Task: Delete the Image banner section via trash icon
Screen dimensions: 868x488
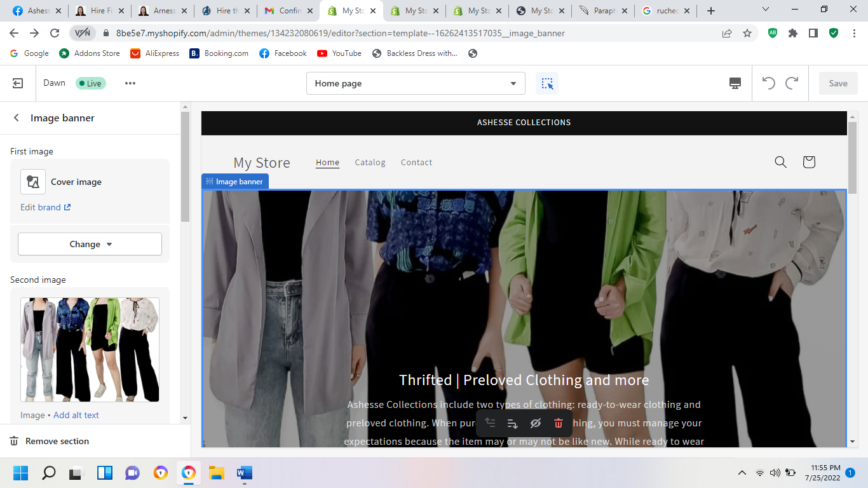Action: pos(559,423)
